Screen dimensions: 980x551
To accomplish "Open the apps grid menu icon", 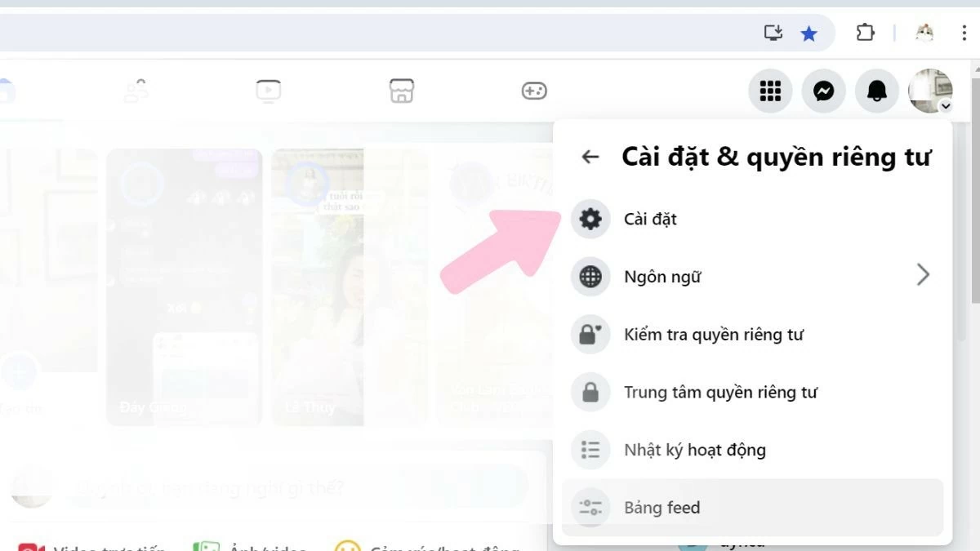I will [x=770, y=91].
